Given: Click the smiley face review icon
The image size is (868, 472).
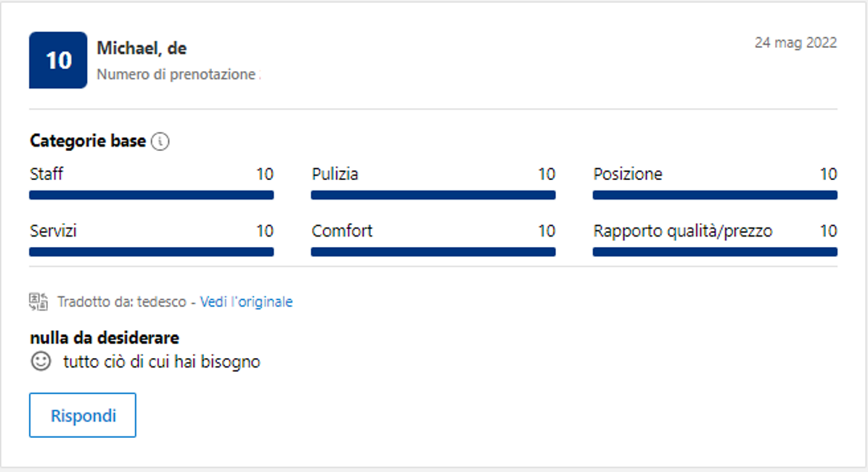Looking at the screenshot, I should pos(41,361).
